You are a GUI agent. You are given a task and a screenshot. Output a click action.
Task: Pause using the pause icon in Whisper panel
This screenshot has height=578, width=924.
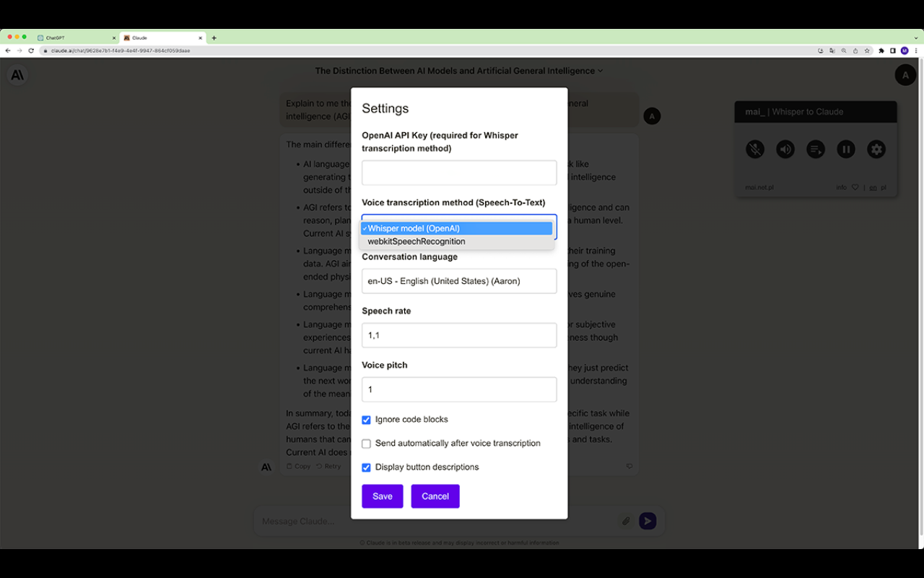click(x=846, y=150)
